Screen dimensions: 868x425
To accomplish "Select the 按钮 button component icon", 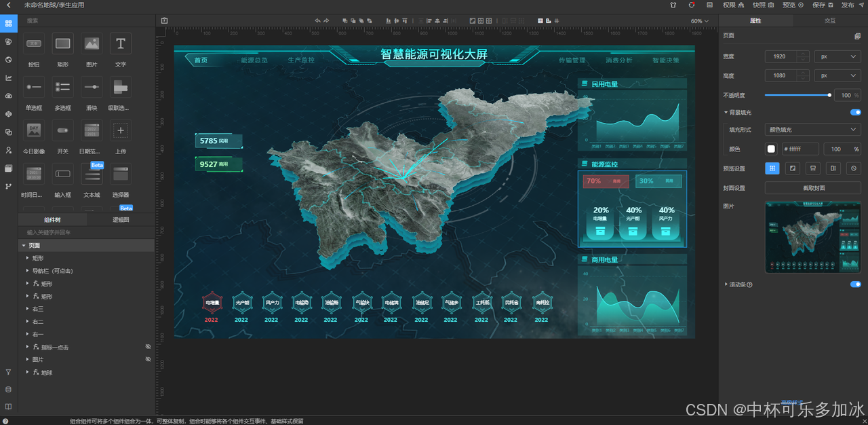I will tap(34, 43).
